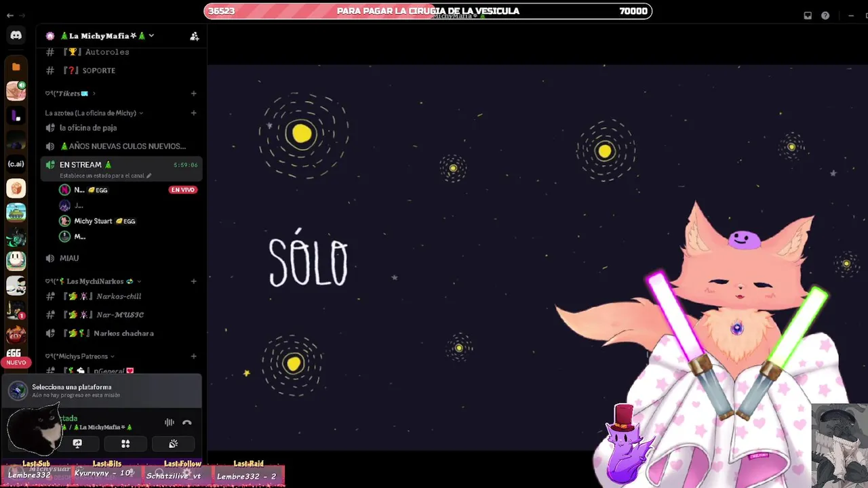Click the inbox icon in title bar

pos(808,16)
